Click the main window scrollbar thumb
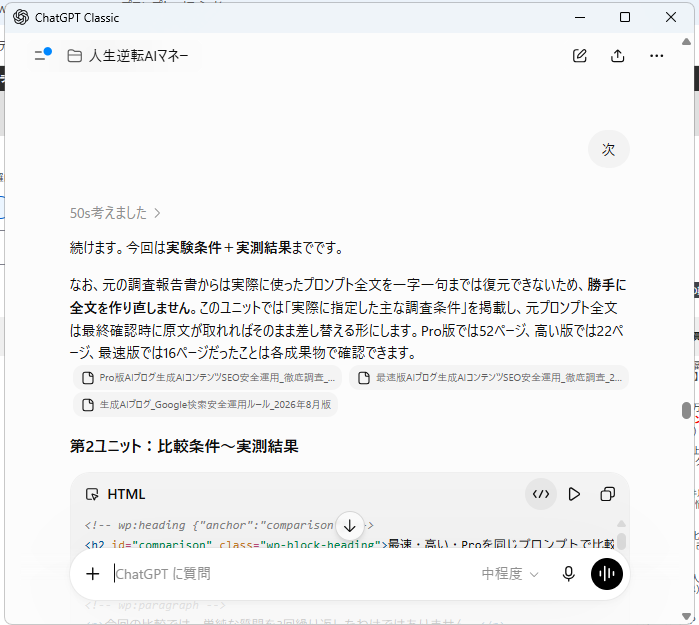Viewport: 699px width, 625px height. (687, 410)
